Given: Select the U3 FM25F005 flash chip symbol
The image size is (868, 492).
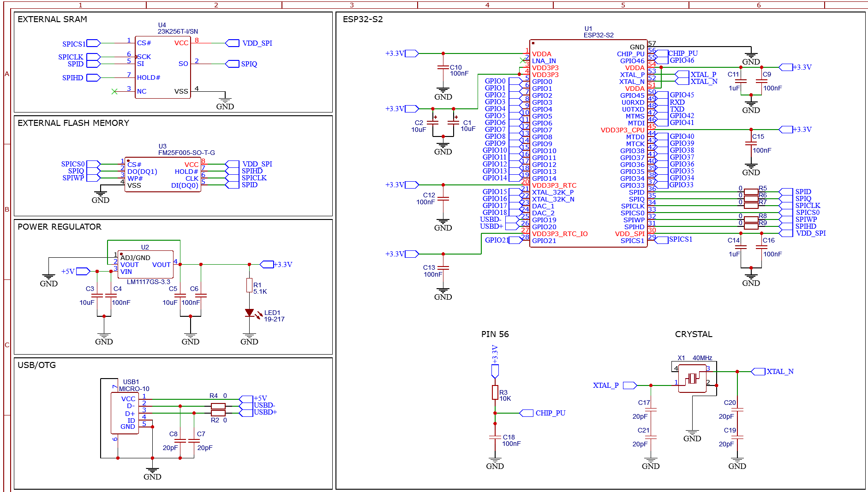Looking at the screenshot, I should coord(162,175).
